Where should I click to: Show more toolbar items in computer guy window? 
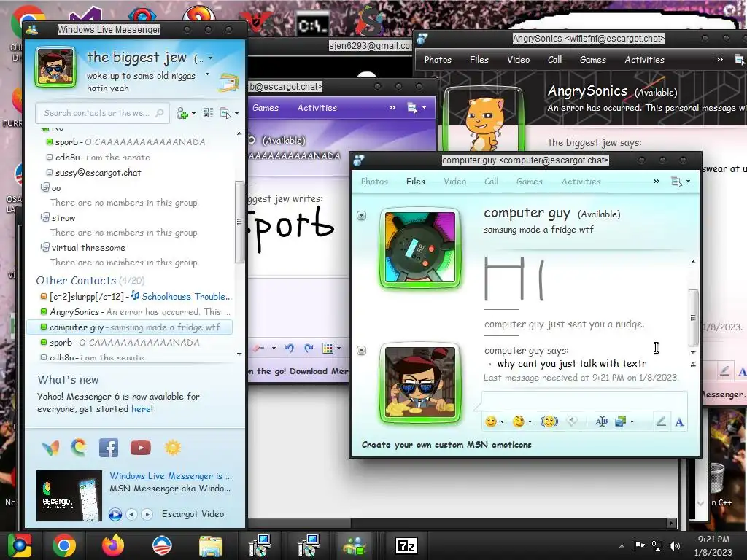click(656, 182)
